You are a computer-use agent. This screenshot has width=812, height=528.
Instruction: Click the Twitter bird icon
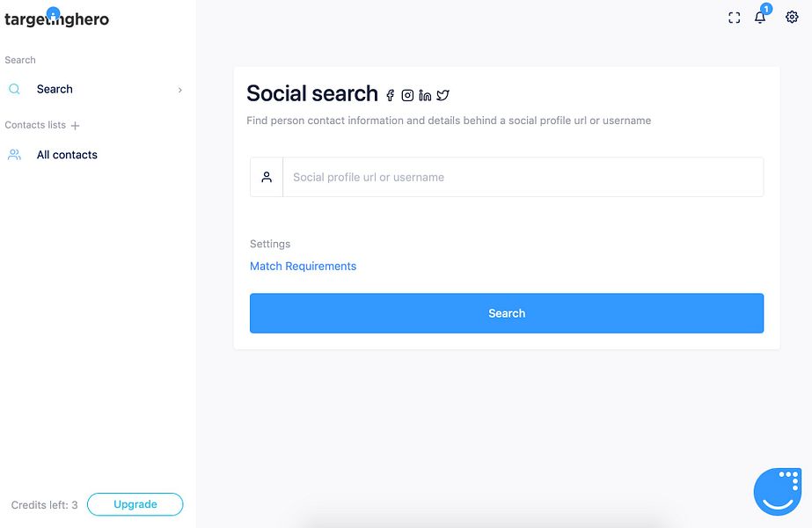[x=443, y=95]
